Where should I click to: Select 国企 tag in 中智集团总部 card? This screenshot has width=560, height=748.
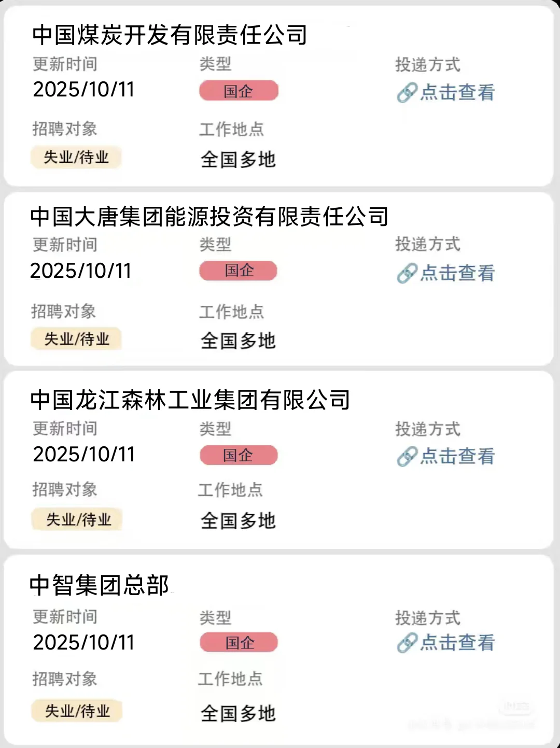[x=239, y=642]
